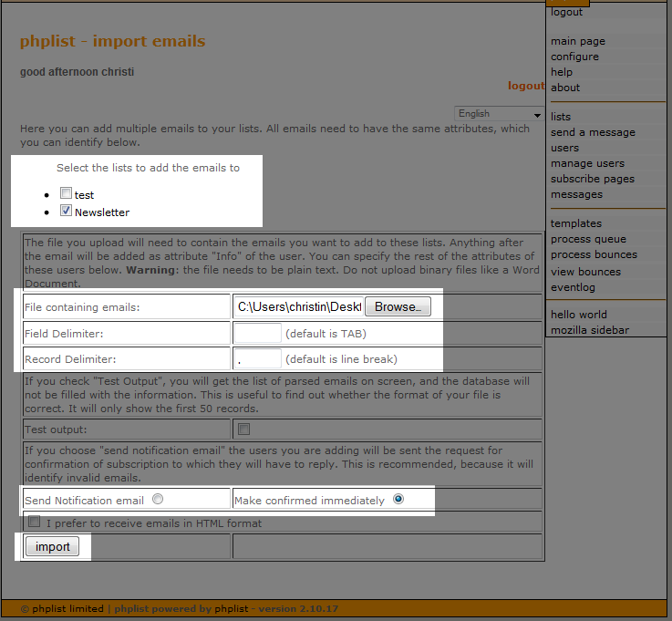Open the English language dropdown
Image resolution: width=672 pixels, height=621 pixels.
tap(499, 114)
